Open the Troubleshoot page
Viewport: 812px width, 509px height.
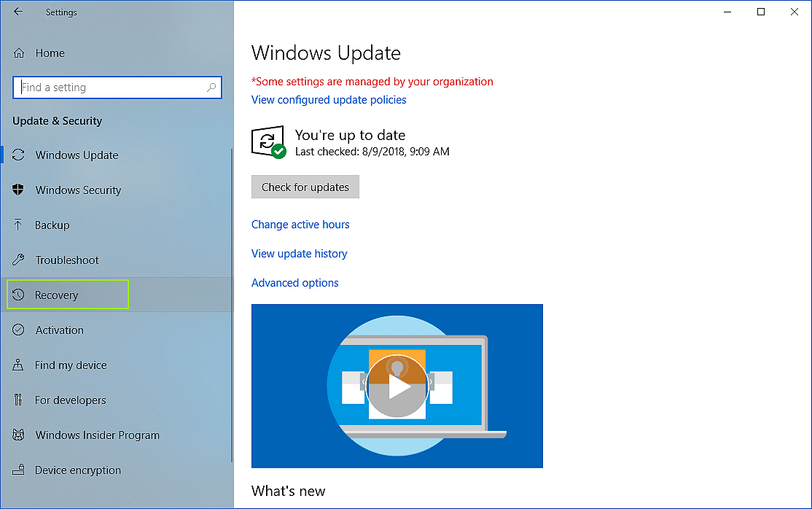(x=117, y=260)
